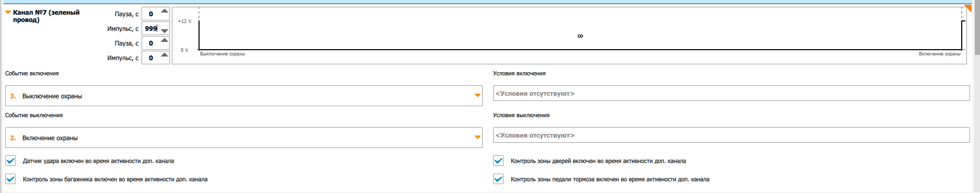The width and height of the screenshot is (980, 193).
Task: Increase the second Пауза value with up arrow
Action: tap(164, 40)
